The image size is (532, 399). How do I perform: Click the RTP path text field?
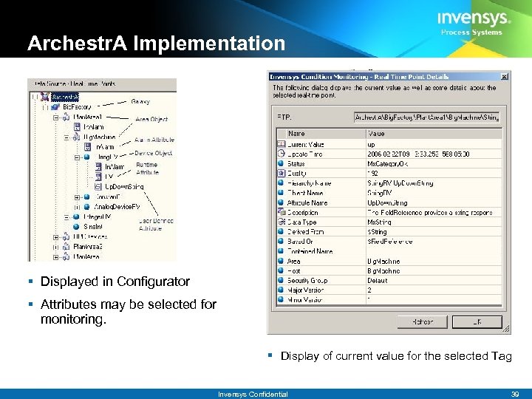tap(426, 117)
